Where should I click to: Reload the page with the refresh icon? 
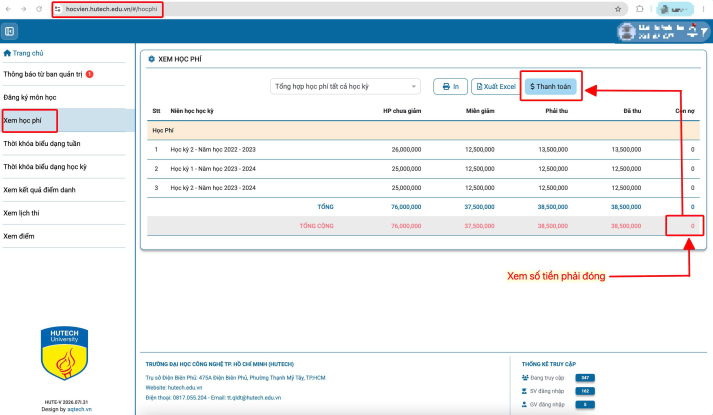click(x=39, y=9)
